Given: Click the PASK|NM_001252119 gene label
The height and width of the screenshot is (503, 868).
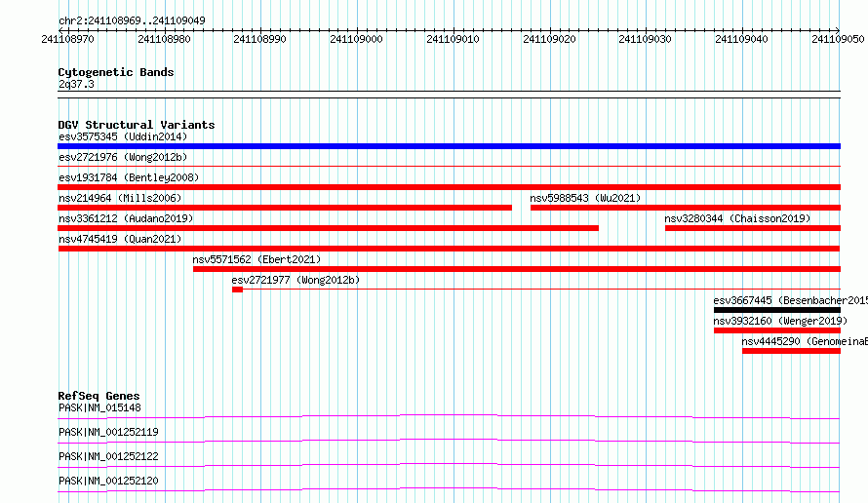Looking at the screenshot, I should pyautogui.click(x=108, y=432).
